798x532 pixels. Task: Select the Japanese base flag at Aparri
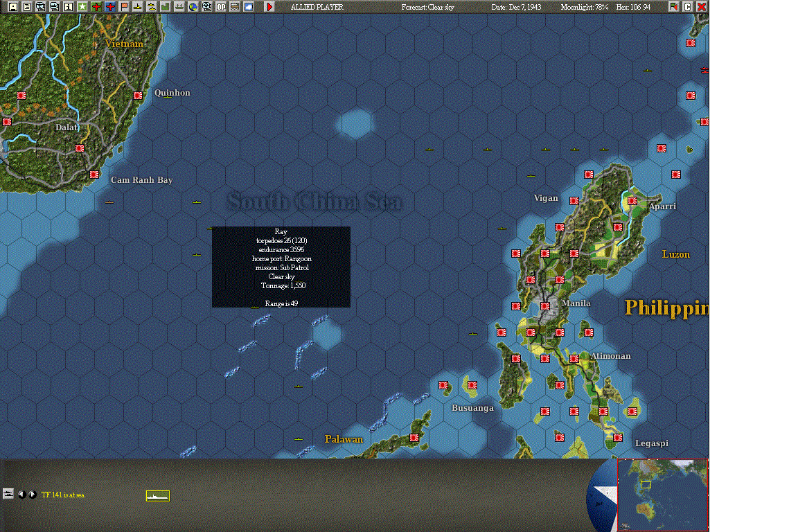(x=632, y=201)
